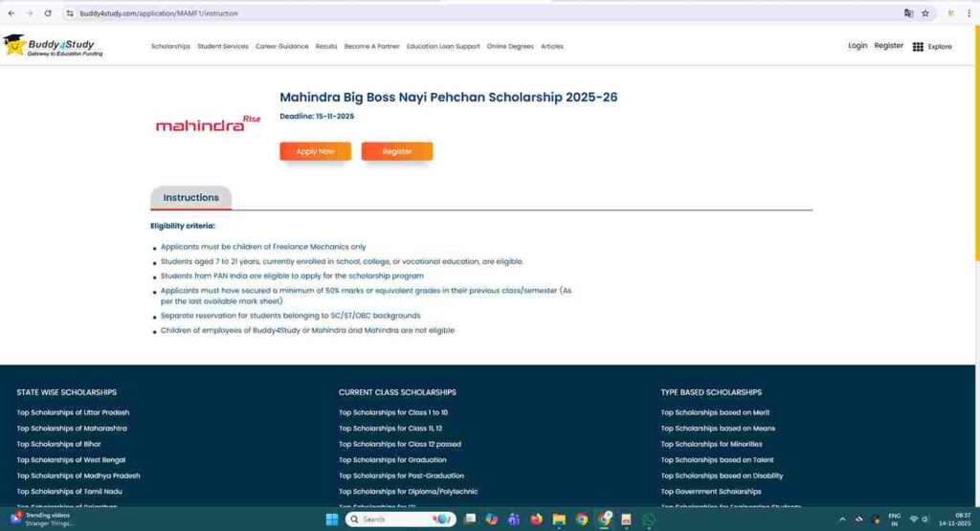The image size is (980, 531).
Task: Open WhatsApp from the taskbar
Action: (649, 520)
